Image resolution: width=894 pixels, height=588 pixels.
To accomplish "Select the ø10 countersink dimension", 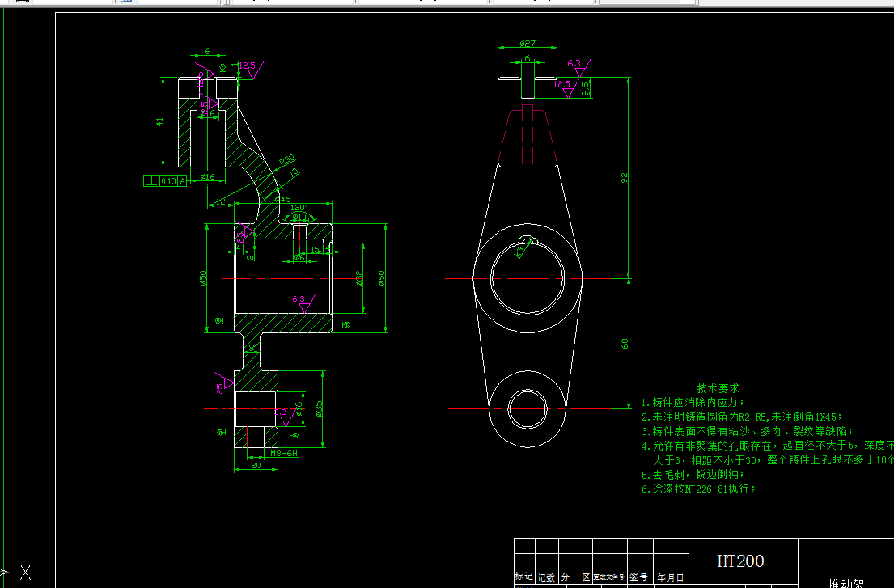I will tap(300, 217).
